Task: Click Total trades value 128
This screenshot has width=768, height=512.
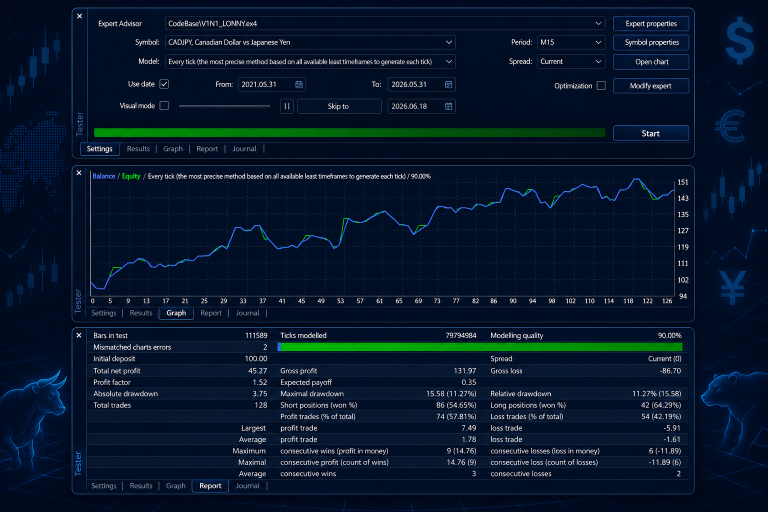Action: point(261,405)
